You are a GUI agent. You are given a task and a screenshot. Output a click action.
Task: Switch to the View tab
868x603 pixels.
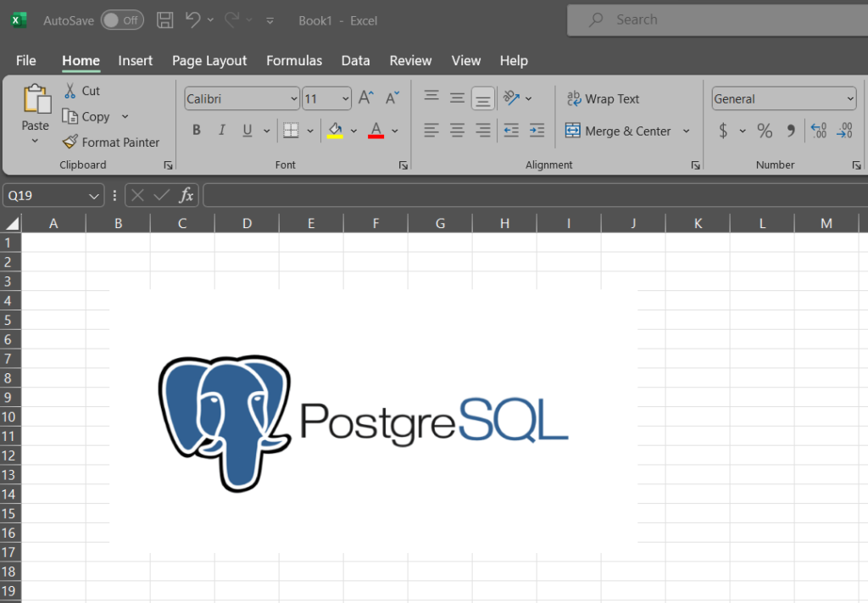[x=465, y=60]
